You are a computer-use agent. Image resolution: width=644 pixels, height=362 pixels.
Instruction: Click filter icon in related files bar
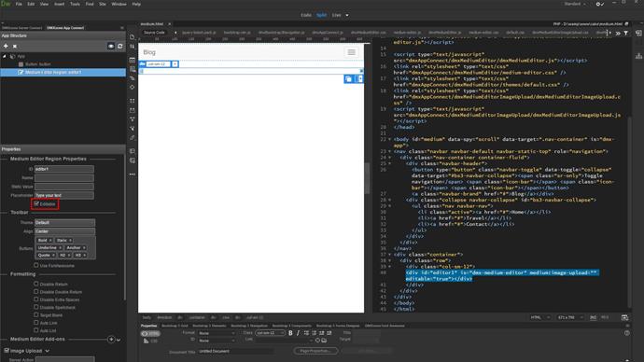[626, 33]
